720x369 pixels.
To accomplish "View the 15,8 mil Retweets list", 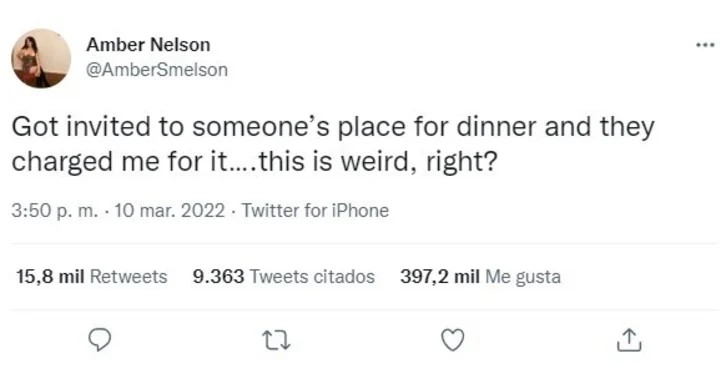I will [x=91, y=277].
